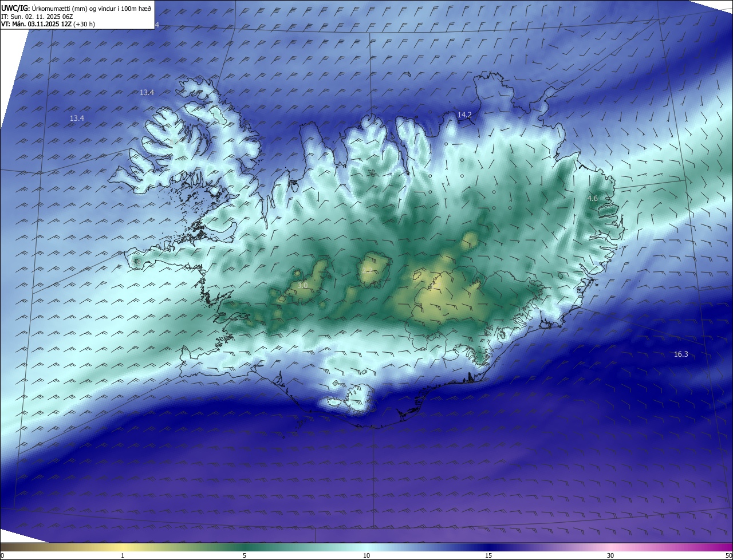The height and width of the screenshot is (560, 733).
Task: Click the initial time line "IT: Sun. 02. 11. 2025 06Z"
Action: coord(37,17)
